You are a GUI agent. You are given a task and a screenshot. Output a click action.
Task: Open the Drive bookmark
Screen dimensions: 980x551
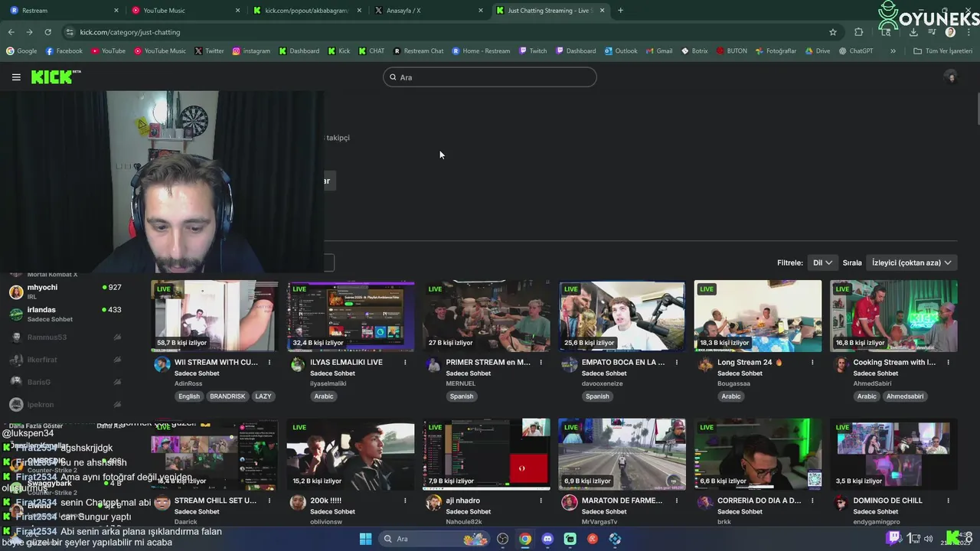coord(818,51)
